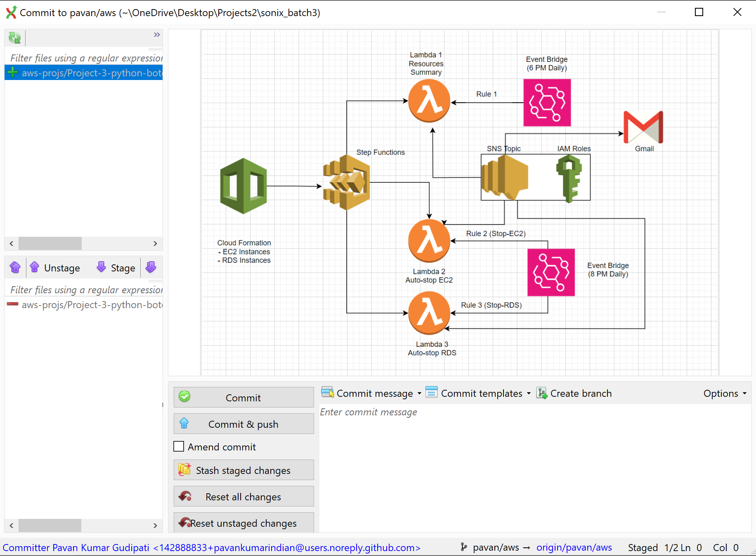Click the refresh working directory icon
The height and width of the screenshot is (556, 756).
pyautogui.click(x=14, y=38)
